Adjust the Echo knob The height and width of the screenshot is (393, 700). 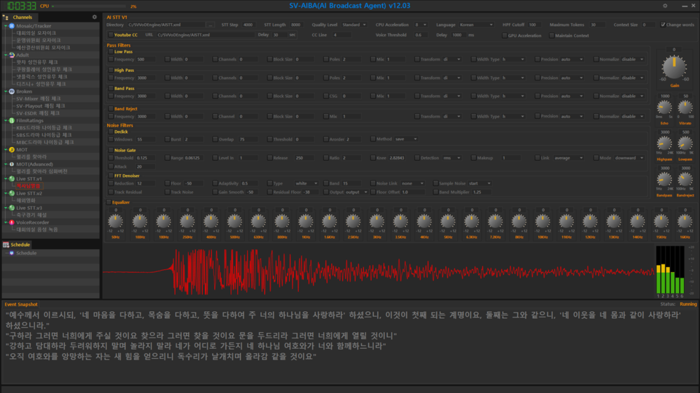pyautogui.click(x=664, y=107)
